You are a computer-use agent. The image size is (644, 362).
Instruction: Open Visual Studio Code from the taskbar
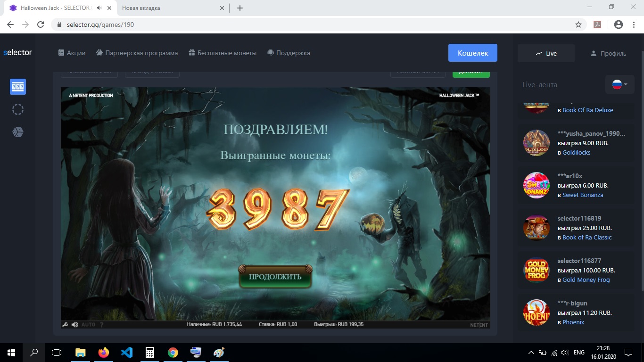(x=127, y=352)
